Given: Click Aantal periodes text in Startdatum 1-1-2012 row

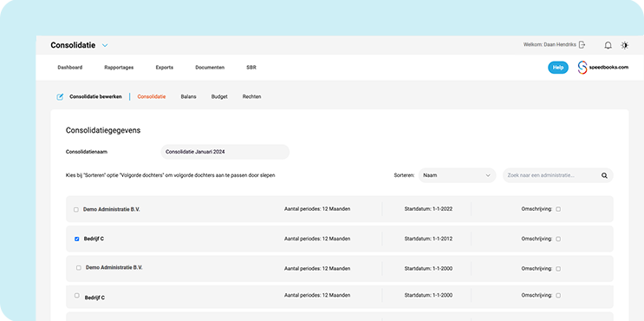Looking at the screenshot, I should (x=317, y=239).
